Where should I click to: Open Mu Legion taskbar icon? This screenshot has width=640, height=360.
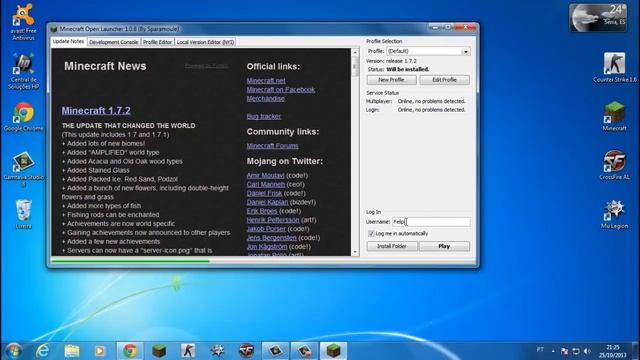point(217,351)
